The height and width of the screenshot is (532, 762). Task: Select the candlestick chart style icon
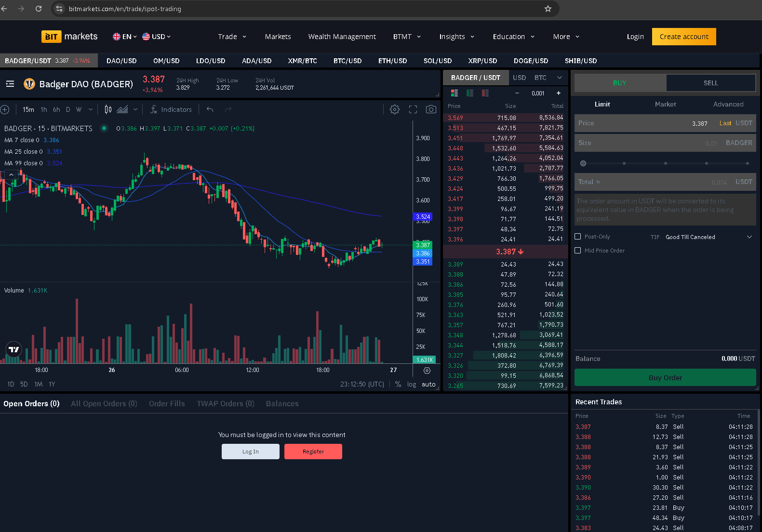pos(108,109)
